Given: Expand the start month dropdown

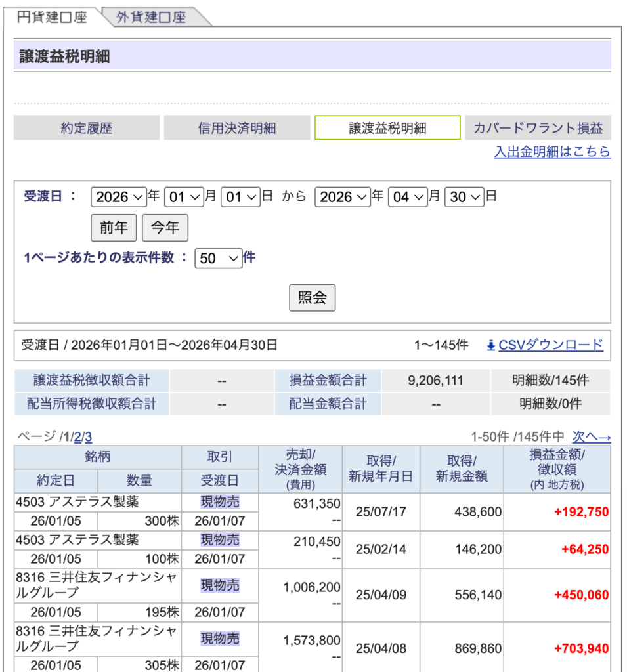Looking at the screenshot, I should click(184, 197).
